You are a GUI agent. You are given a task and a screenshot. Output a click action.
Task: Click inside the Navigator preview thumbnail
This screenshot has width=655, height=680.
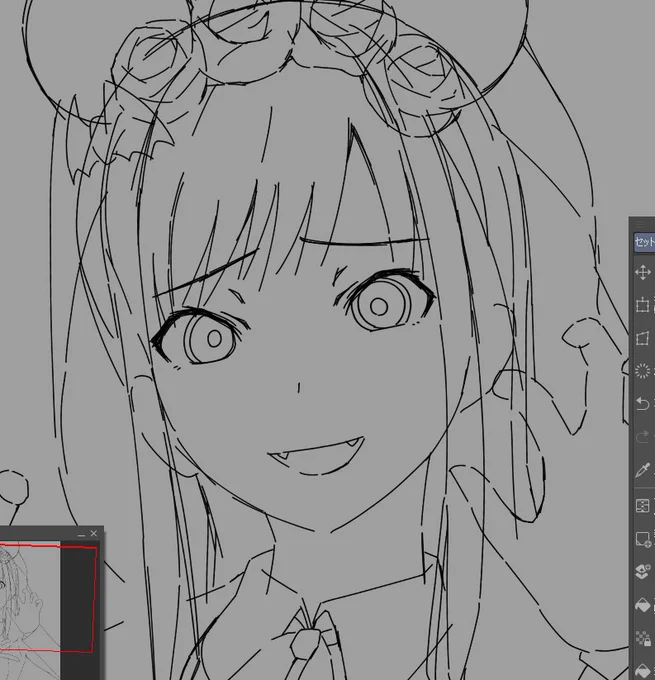[29, 610]
